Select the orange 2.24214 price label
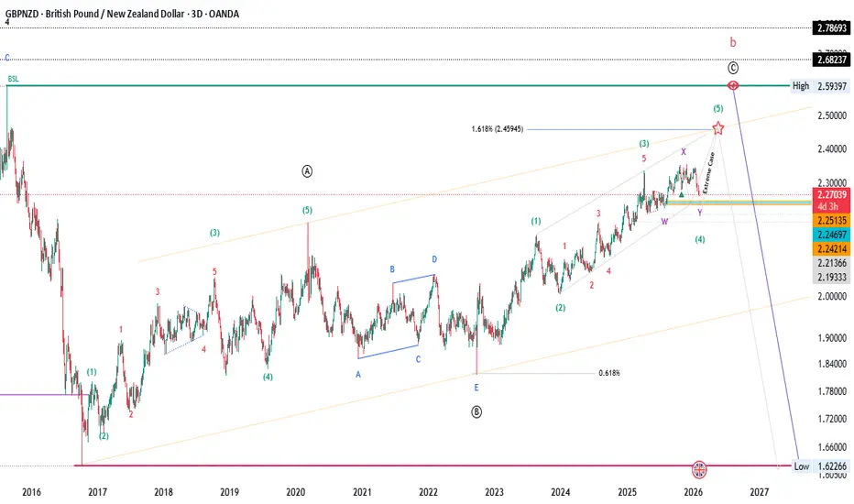 tap(832, 248)
